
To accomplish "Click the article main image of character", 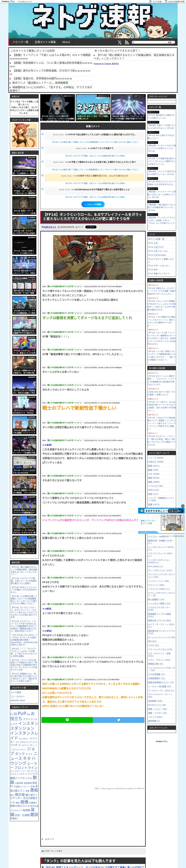I will pyautogui.click(x=93, y=258).
